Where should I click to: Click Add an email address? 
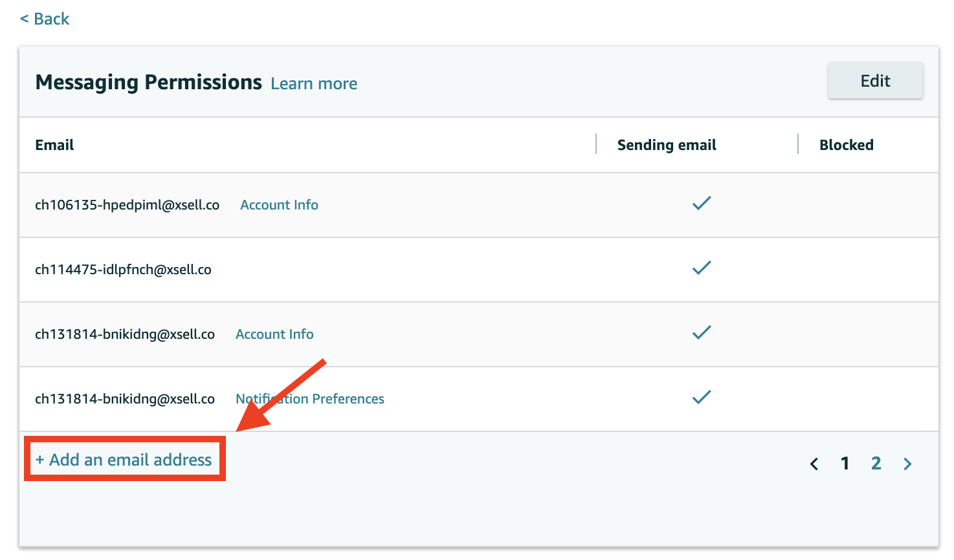(x=124, y=460)
